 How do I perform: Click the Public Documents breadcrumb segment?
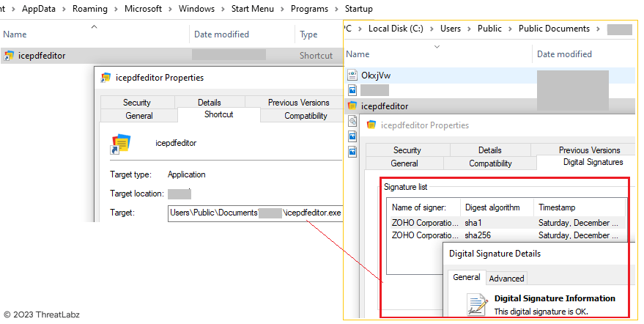coord(553,29)
